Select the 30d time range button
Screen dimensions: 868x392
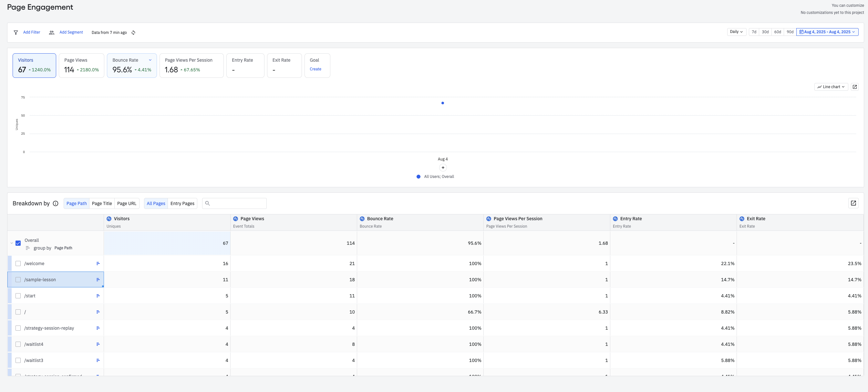point(765,32)
